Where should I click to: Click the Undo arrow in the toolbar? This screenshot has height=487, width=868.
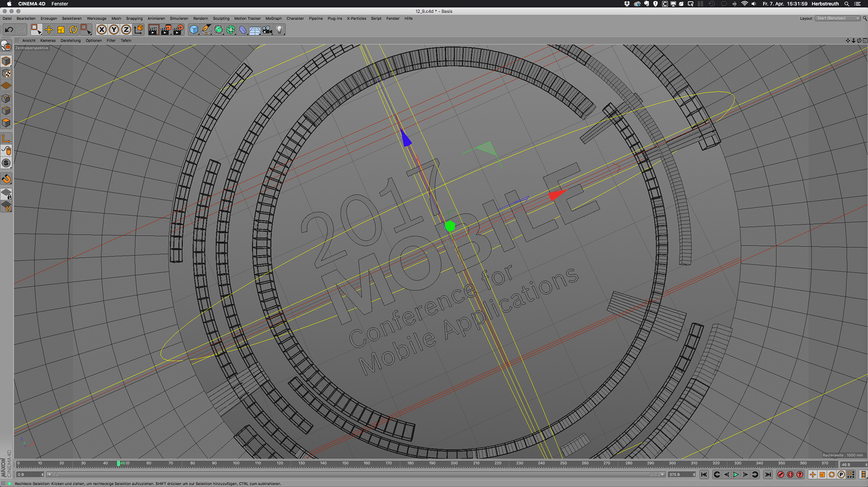tap(9, 30)
